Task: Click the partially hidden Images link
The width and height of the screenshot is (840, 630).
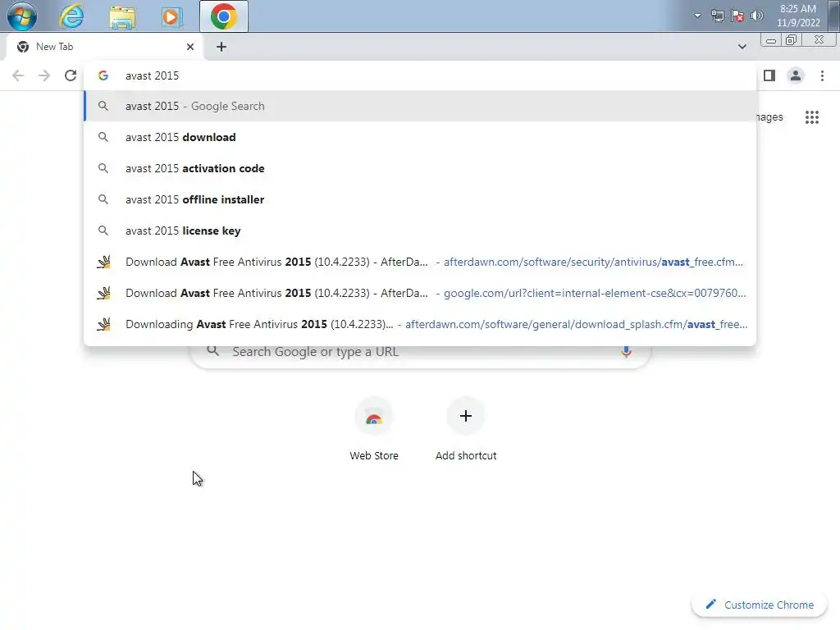Action: coord(769,117)
